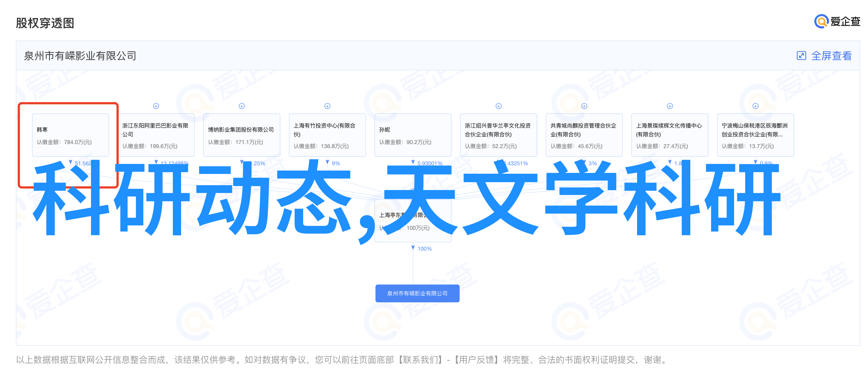Open 浙江东阳阿里巴巴影业有限公司 card
This screenshot has height=376, width=868.
156,135
